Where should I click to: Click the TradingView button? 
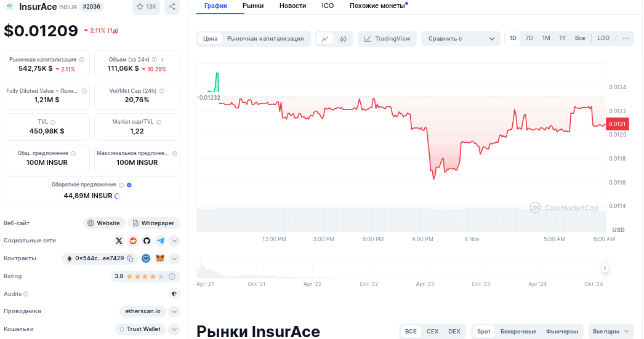coord(387,39)
